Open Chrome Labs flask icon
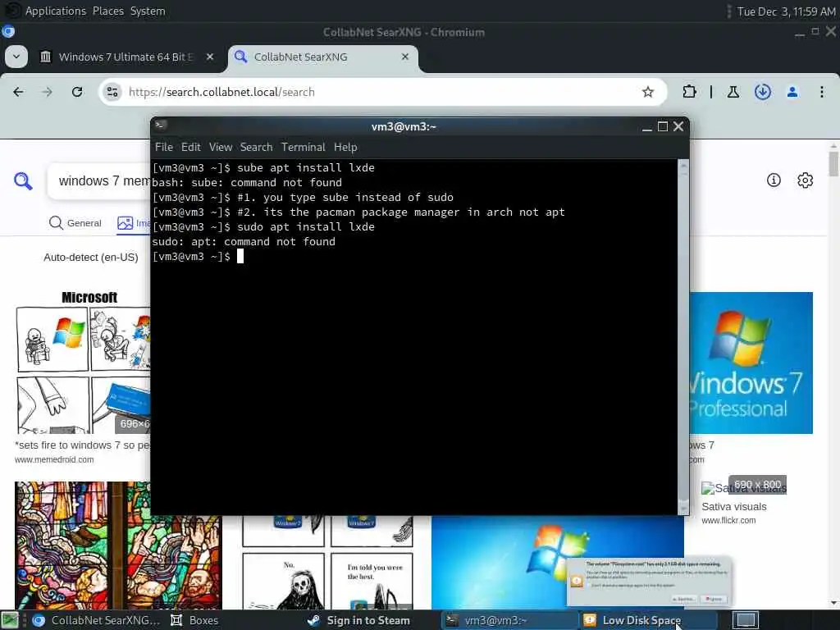Image resolution: width=840 pixels, height=630 pixels. click(733, 92)
